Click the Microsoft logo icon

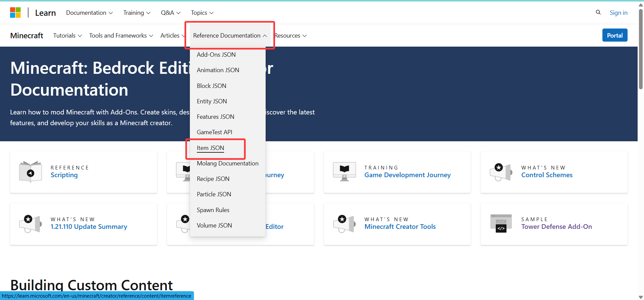[x=15, y=13]
